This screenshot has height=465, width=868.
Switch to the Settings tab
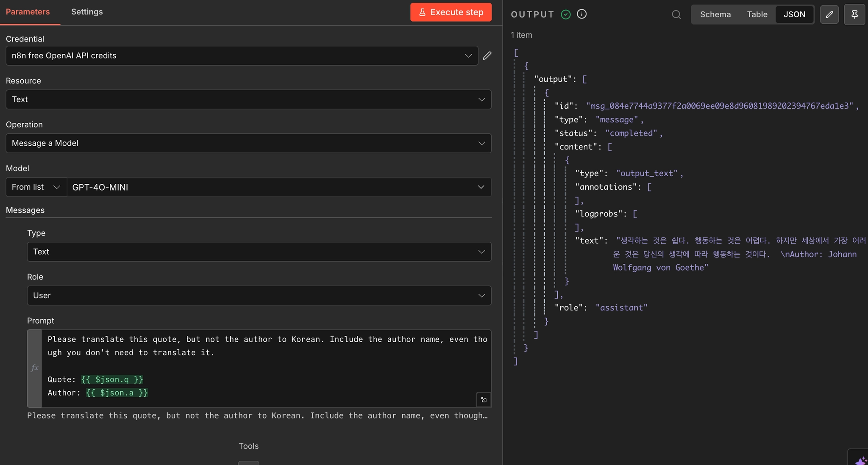[87, 12]
